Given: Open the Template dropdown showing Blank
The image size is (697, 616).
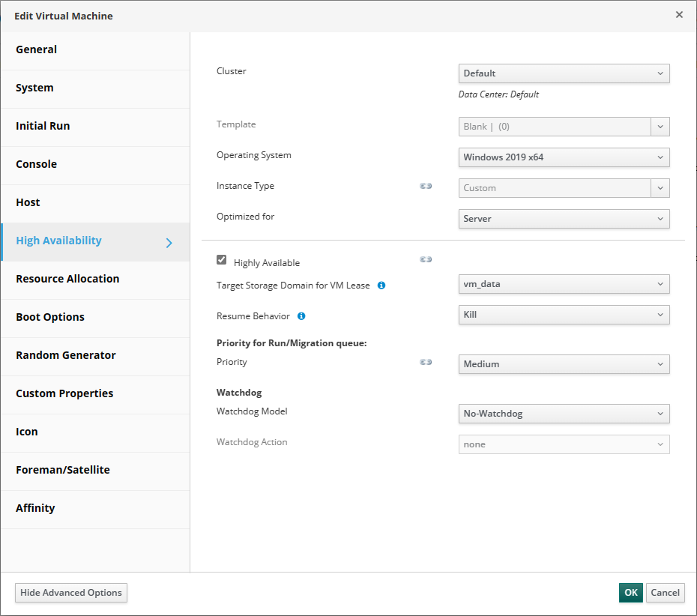Looking at the screenshot, I should [x=564, y=127].
